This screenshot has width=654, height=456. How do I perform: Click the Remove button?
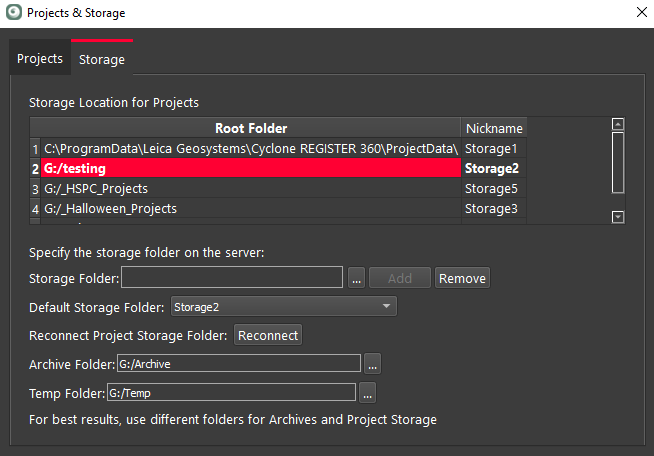click(462, 278)
